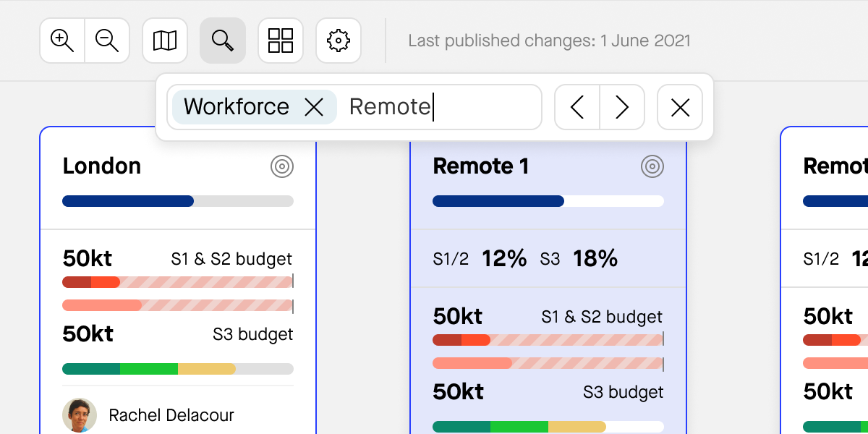Click target icon on London card
The width and height of the screenshot is (868, 434).
click(282, 167)
